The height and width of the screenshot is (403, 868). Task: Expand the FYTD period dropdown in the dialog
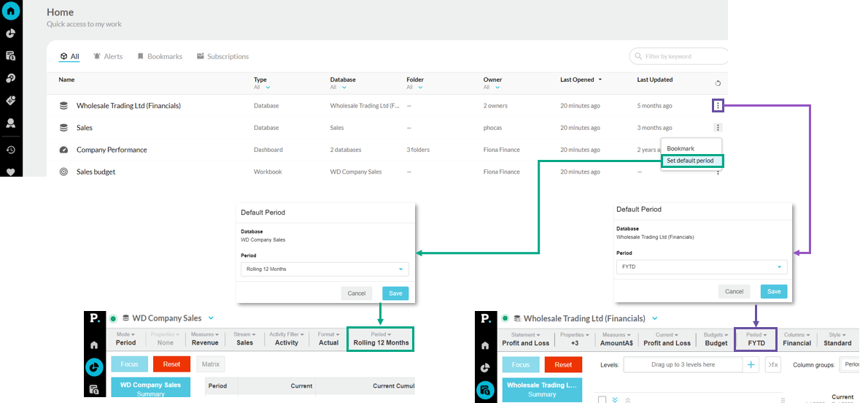click(778, 268)
